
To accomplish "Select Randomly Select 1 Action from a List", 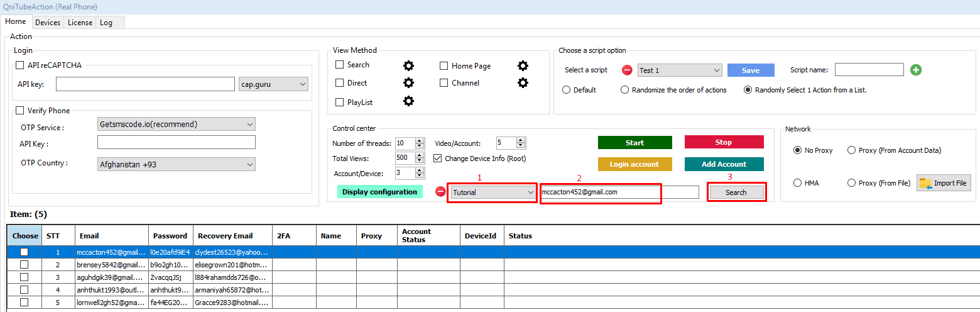I will (748, 90).
